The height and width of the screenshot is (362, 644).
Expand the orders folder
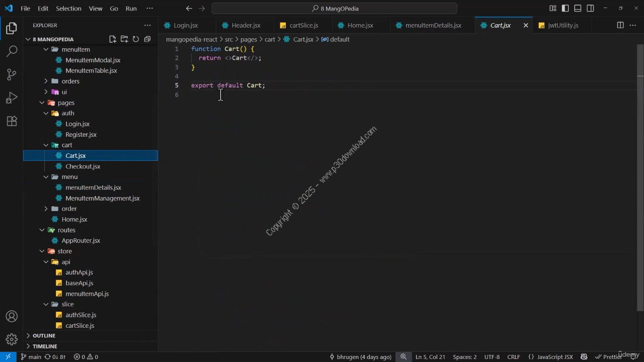pyautogui.click(x=70, y=81)
